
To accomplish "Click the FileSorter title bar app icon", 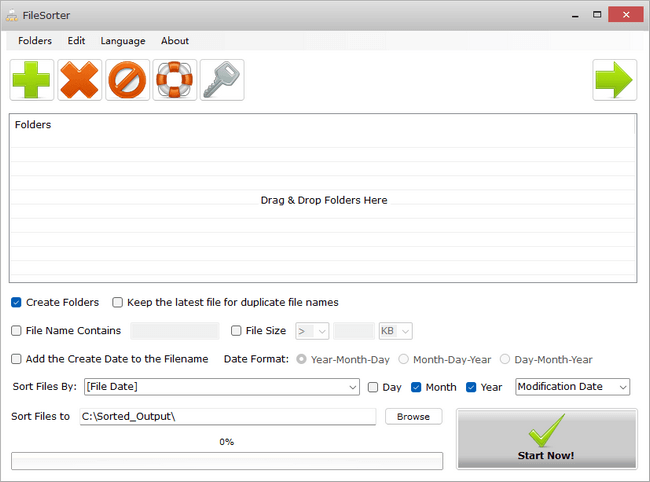I will [12, 15].
